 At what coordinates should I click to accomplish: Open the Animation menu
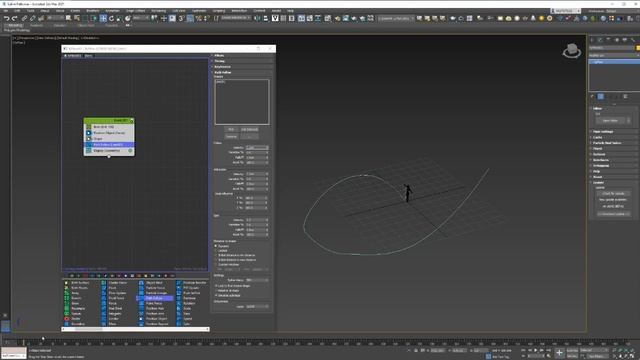coord(113,11)
